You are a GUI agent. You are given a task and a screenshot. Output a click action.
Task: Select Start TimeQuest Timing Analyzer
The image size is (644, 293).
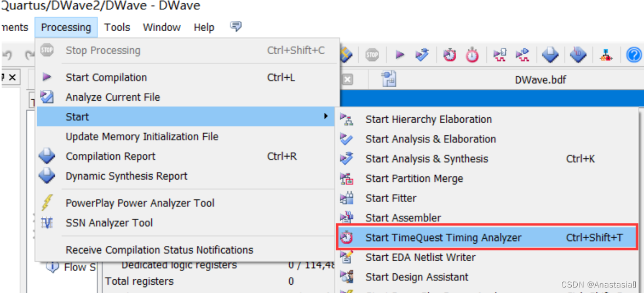[x=444, y=238]
